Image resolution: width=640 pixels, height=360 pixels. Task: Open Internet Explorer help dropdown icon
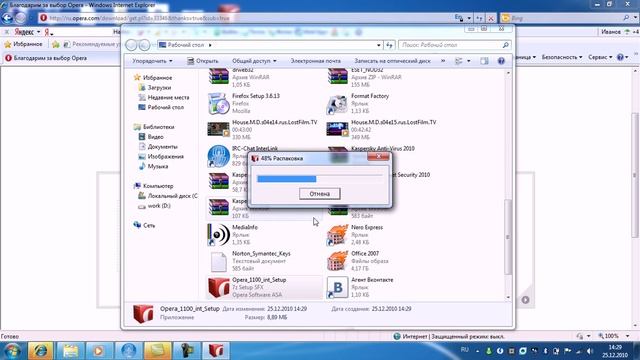pyautogui.click(x=622, y=57)
